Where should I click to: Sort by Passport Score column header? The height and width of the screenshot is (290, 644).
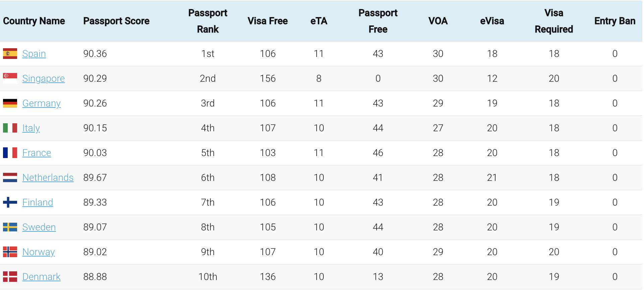point(116,21)
